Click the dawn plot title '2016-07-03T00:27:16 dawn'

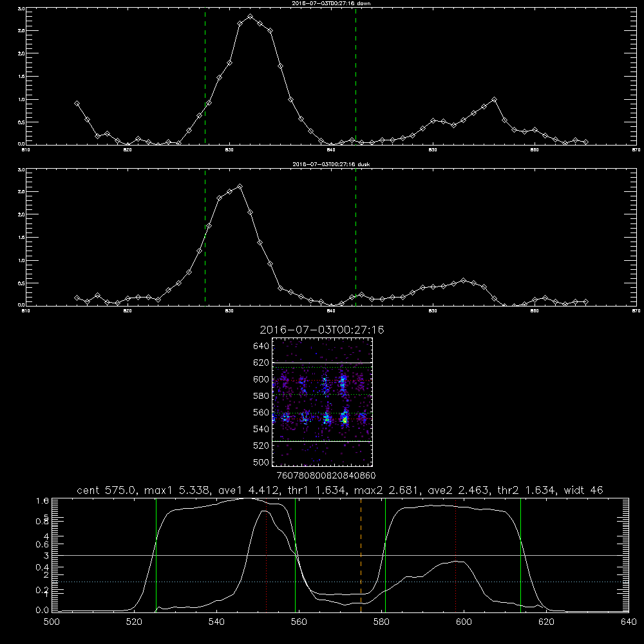pos(331,3)
